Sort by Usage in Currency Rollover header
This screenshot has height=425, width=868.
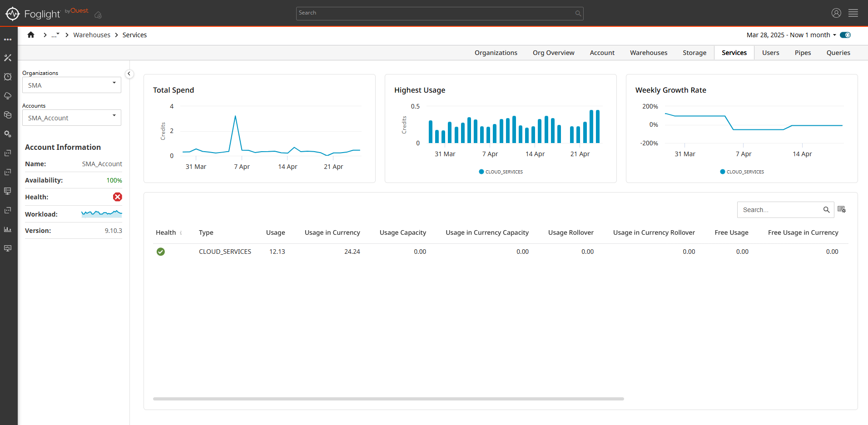click(x=654, y=232)
